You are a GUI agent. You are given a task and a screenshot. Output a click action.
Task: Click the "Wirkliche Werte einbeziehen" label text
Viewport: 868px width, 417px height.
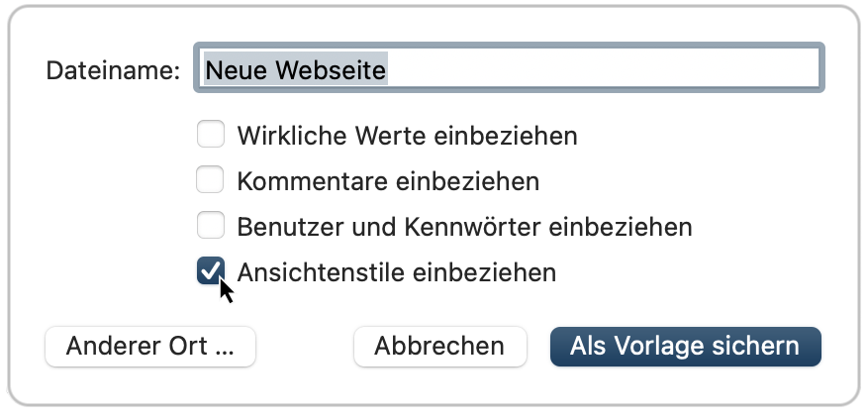coord(407,135)
